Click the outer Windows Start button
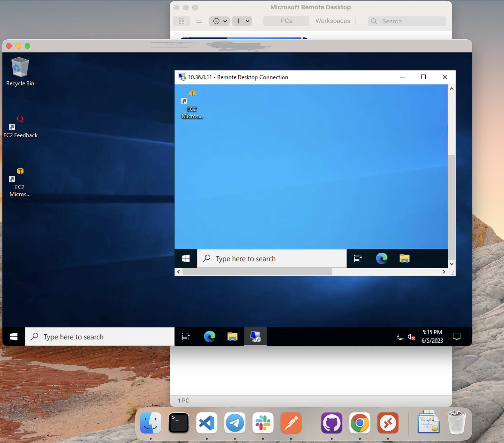Viewport: 504px width, 443px height. (x=14, y=337)
